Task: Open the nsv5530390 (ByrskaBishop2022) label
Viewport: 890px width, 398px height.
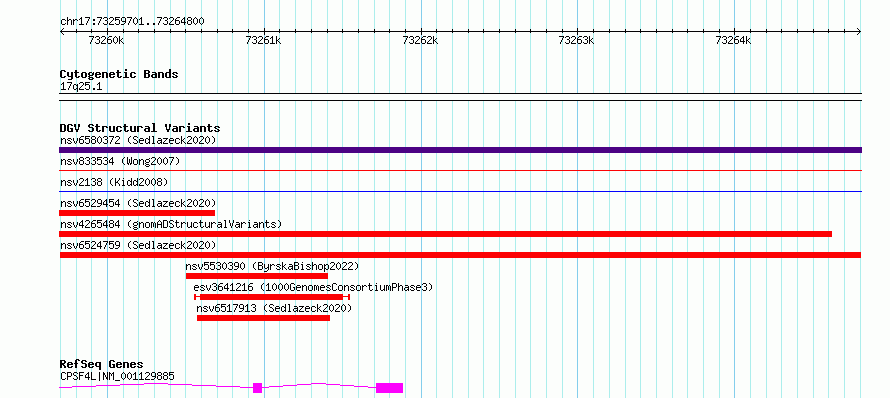Action: click(272, 266)
